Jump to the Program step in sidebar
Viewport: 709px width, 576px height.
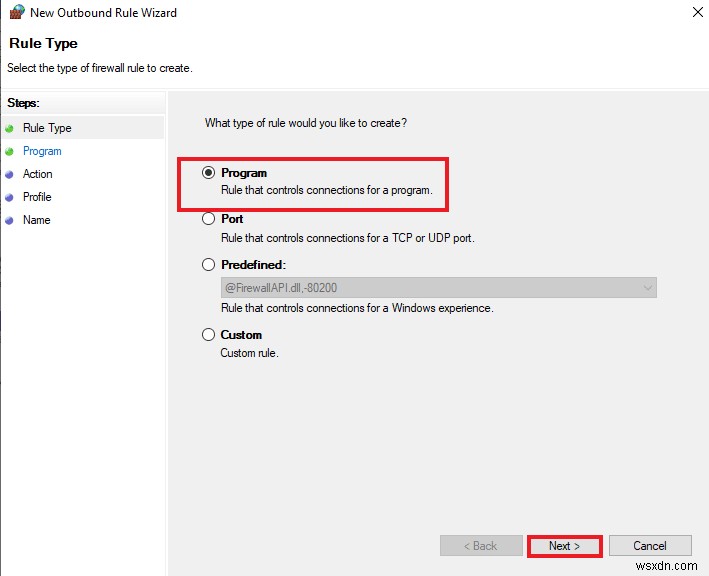point(42,151)
